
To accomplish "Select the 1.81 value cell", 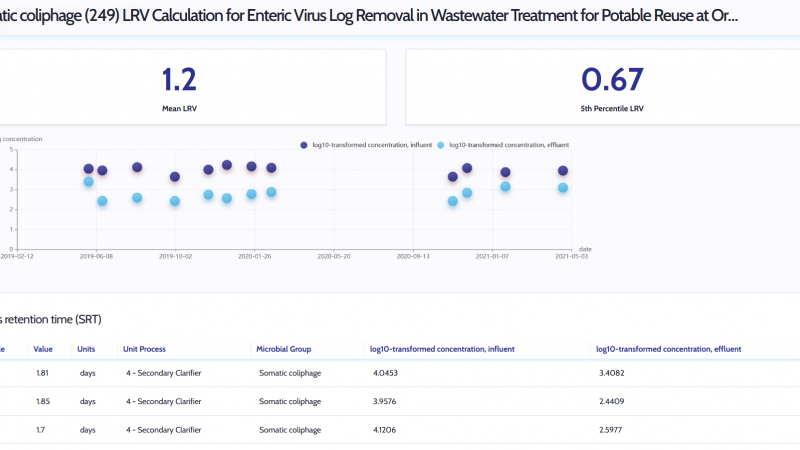I will click(42, 373).
